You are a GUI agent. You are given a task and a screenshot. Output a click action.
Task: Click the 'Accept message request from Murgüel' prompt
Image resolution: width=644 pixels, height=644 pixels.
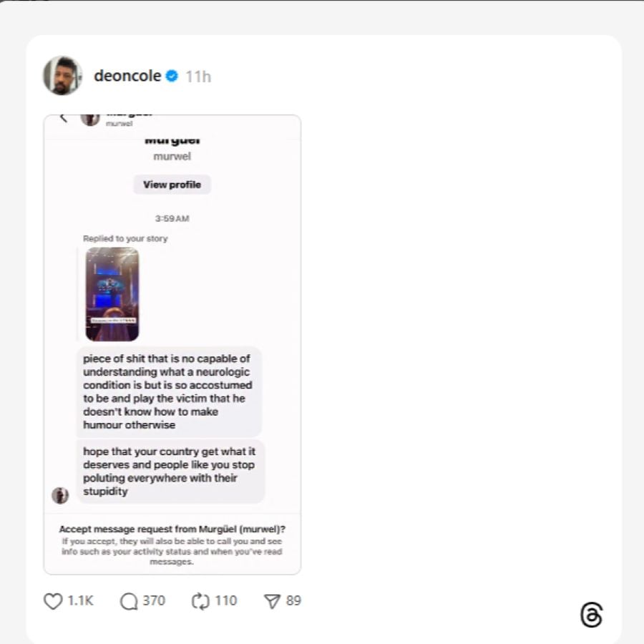(172, 529)
